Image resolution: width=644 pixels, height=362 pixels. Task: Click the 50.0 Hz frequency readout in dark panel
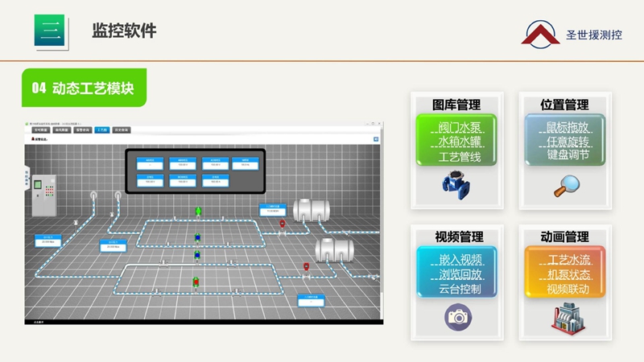246,163
